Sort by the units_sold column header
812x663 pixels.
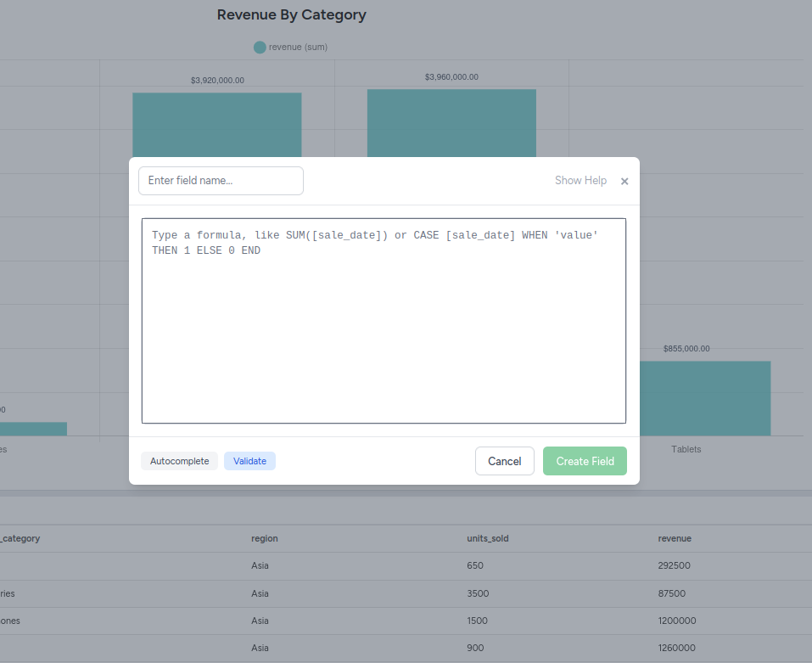tap(488, 538)
